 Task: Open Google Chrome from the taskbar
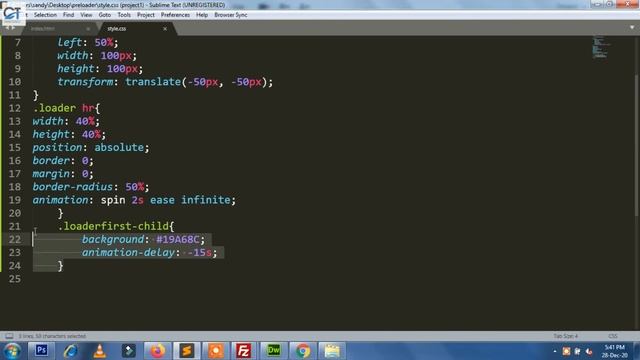pyautogui.click(x=302, y=351)
